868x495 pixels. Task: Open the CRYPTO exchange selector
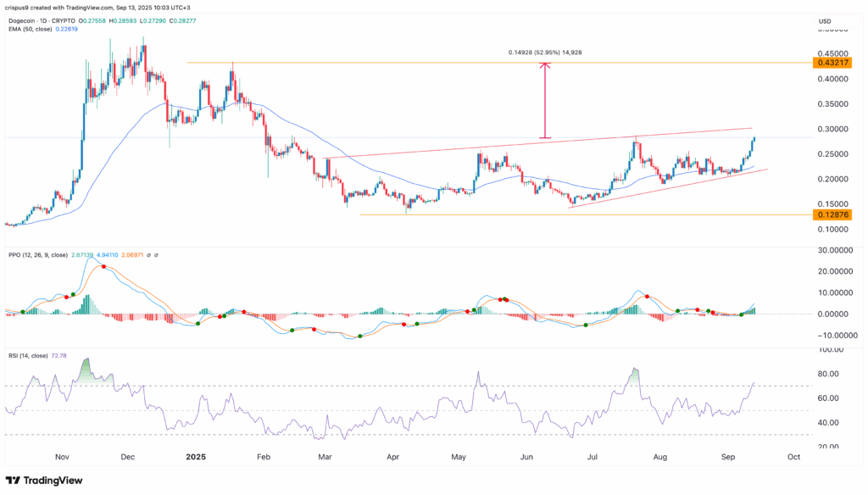[x=63, y=20]
